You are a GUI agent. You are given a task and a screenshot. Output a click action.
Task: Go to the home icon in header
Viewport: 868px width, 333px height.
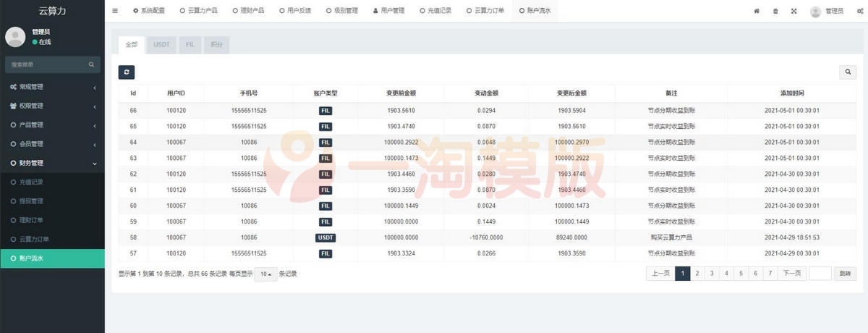757,11
